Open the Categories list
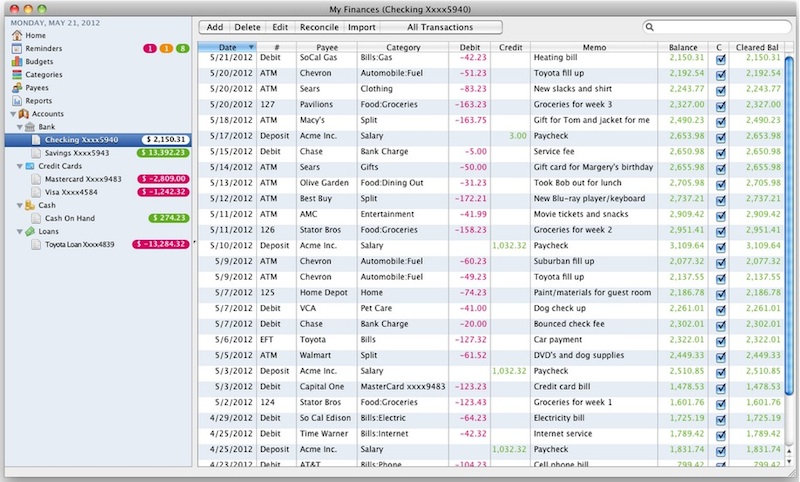This screenshot has height=482, width=800. pos(43,74)
